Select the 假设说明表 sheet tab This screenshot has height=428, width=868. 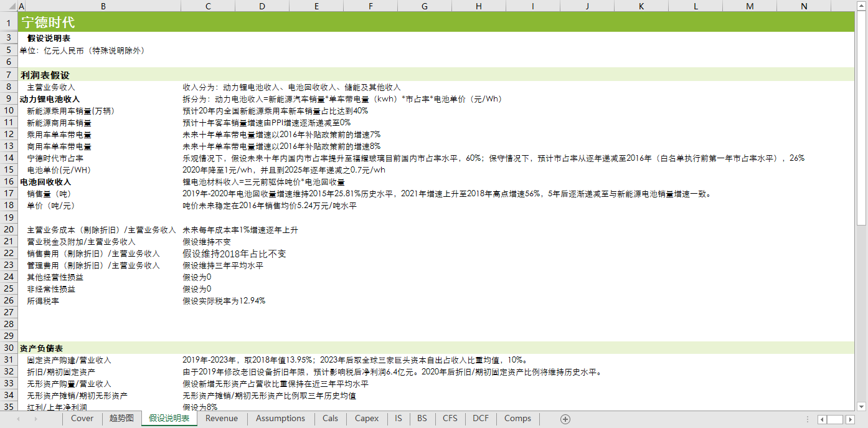click(169, 419)
